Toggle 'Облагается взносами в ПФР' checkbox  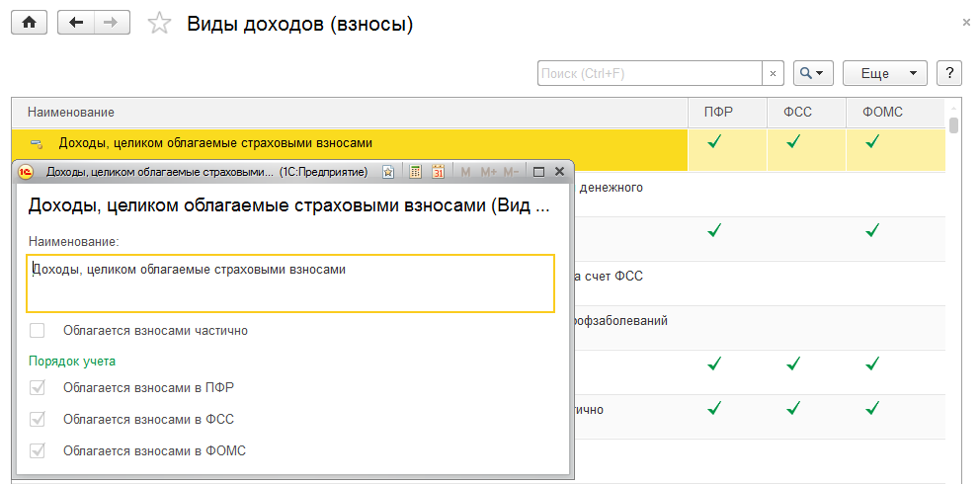tap(38, 387)
